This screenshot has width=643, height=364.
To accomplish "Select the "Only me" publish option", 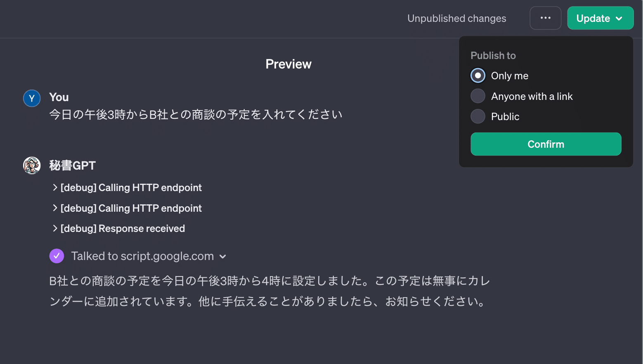I will pyautogui.click(x=478, y=76).
